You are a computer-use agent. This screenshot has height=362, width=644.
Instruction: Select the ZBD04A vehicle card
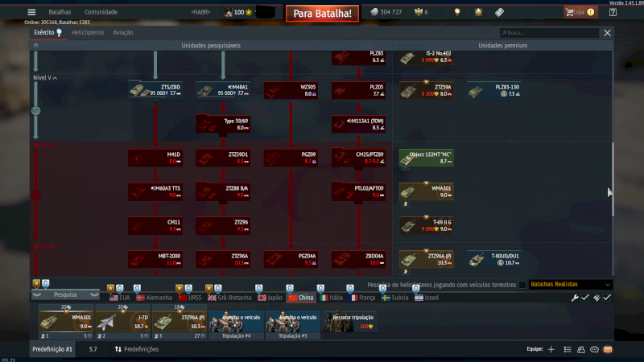358,259
